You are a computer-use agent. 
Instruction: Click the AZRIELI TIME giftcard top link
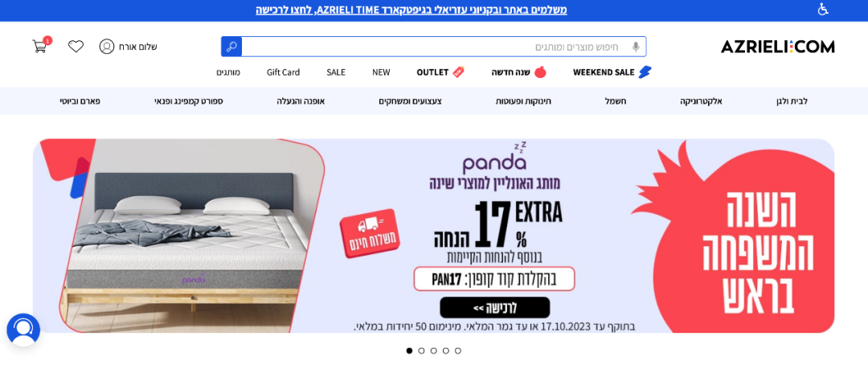(411, 10)
